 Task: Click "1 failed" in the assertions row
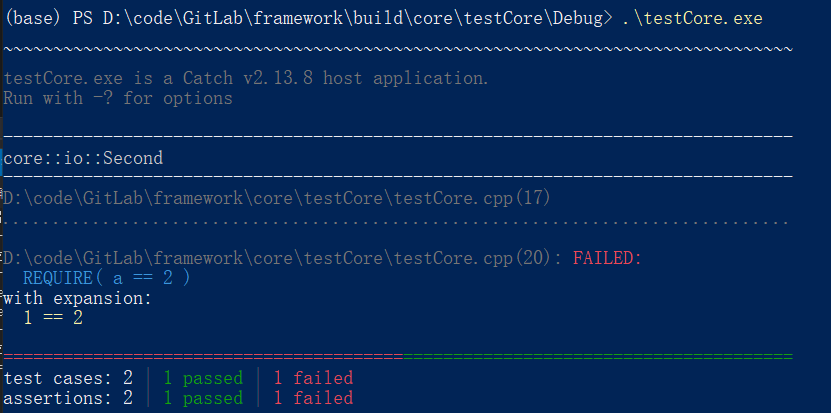tap(313, 398)
